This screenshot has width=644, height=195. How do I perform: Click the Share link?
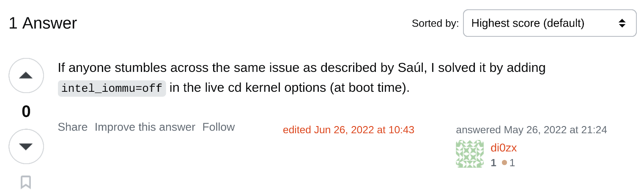(x=73, y=127)
